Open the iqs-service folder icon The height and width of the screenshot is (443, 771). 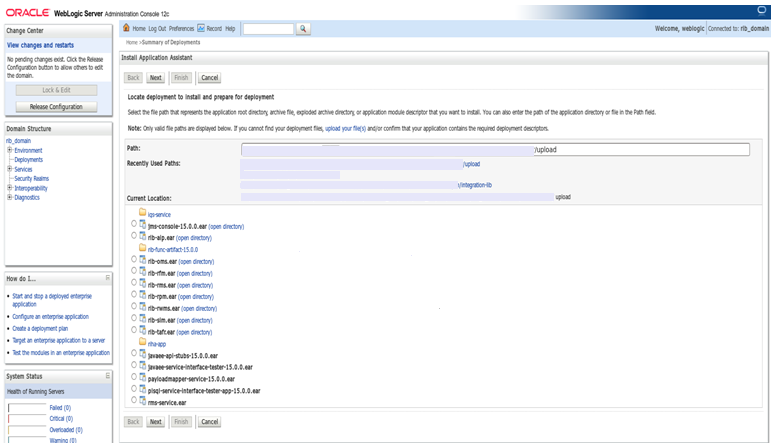[x=143, y=212]
